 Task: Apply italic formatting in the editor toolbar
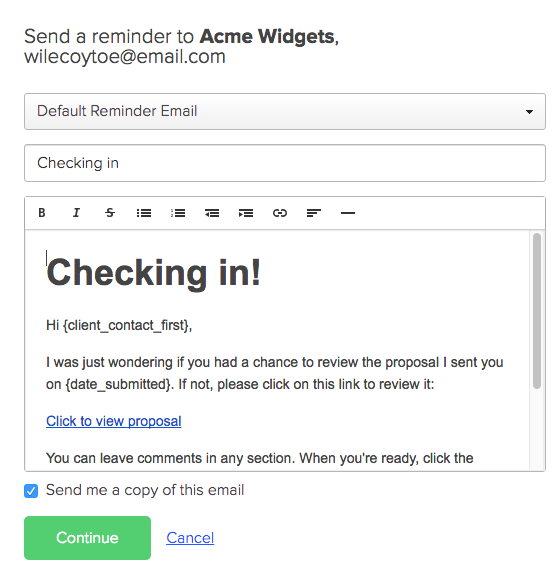pyautogui.click(x=76, y=213)
